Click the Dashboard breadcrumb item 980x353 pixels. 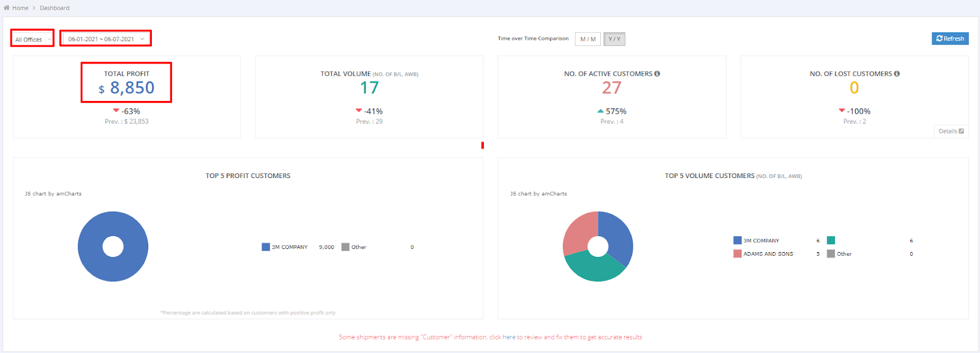55,8
